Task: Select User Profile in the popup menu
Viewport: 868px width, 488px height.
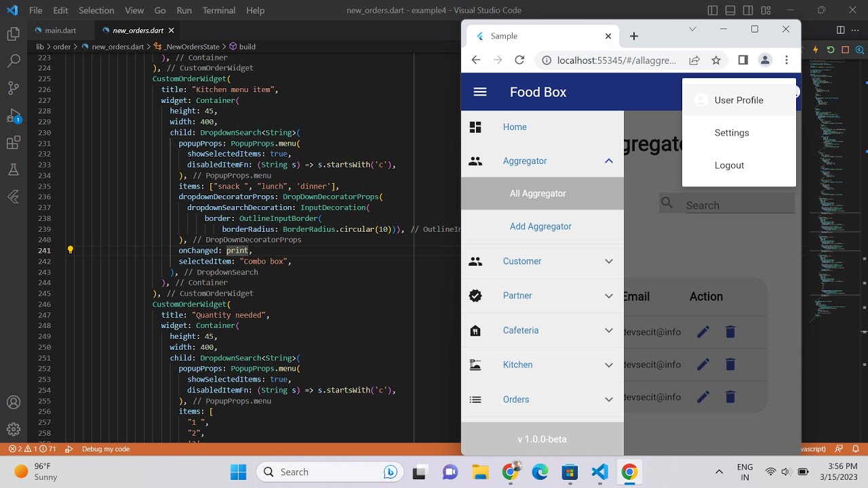Action: [739, 100]
